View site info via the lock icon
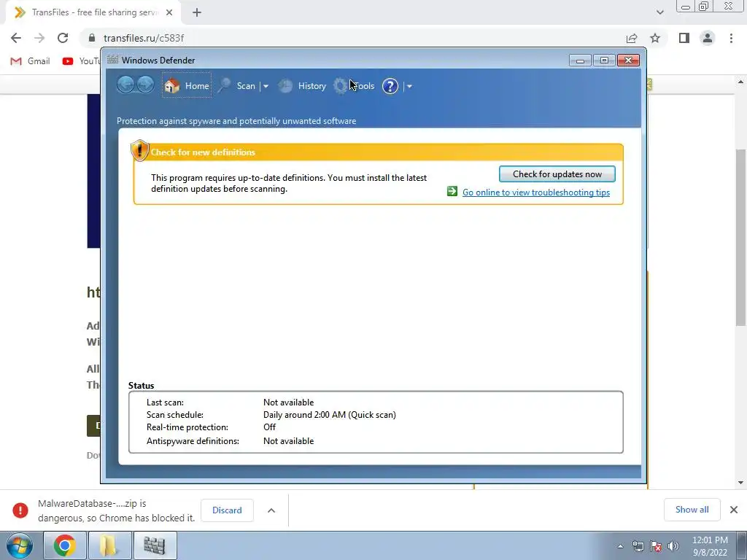 pos(93,38)
